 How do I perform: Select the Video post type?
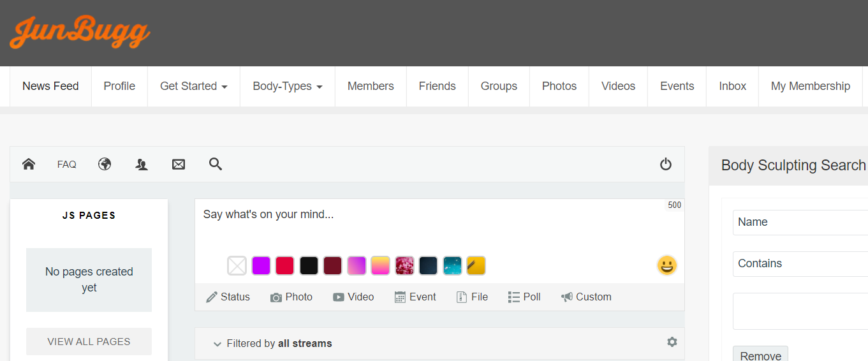(353, 297)
